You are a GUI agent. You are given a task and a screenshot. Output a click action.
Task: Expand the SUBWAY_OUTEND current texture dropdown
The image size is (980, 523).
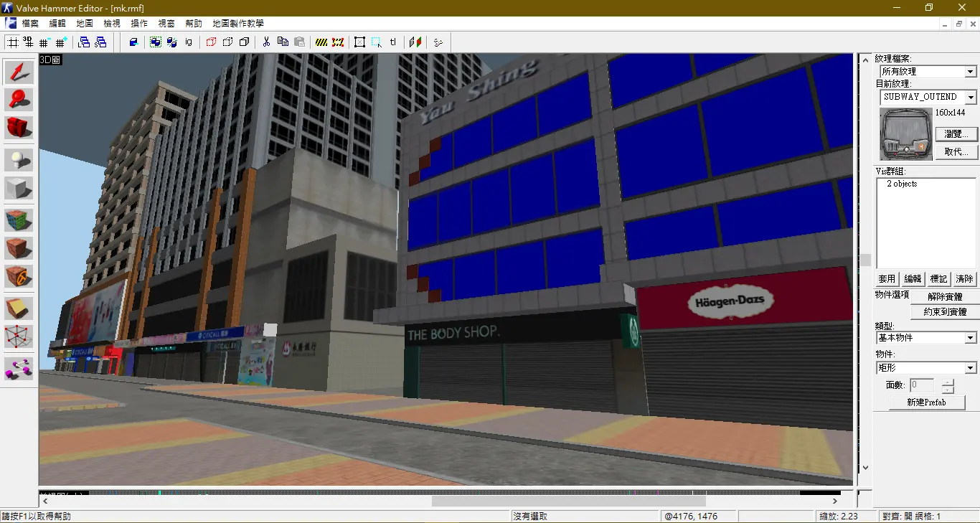tap(970, 97)
